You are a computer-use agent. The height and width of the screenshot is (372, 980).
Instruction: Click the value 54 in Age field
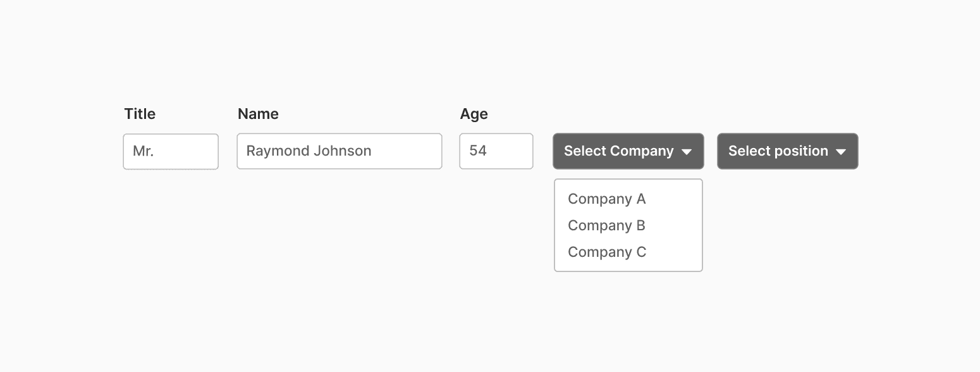tap(478, 151)
